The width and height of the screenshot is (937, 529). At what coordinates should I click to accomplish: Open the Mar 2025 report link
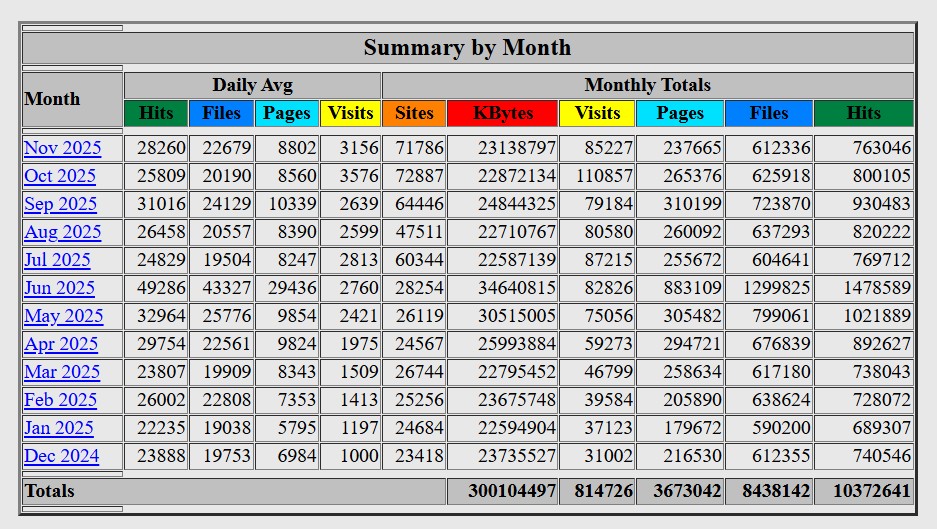click(x=62, y=372)
